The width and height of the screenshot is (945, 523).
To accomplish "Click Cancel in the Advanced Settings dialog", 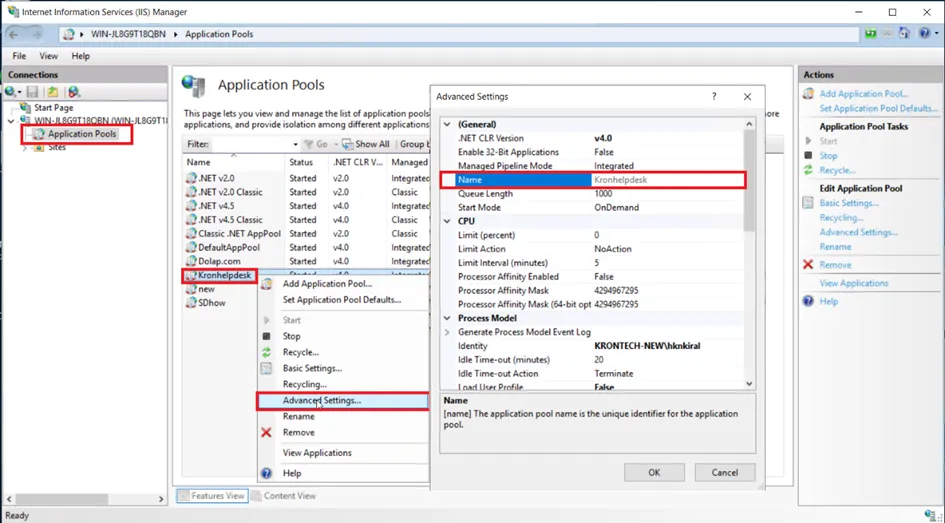I will pos(724,472).
